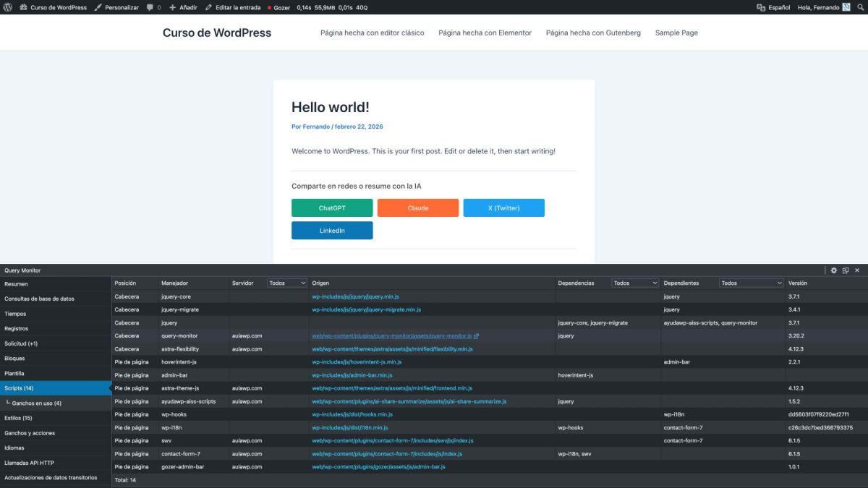Click the Manejador column header

[x=174, y=283]
